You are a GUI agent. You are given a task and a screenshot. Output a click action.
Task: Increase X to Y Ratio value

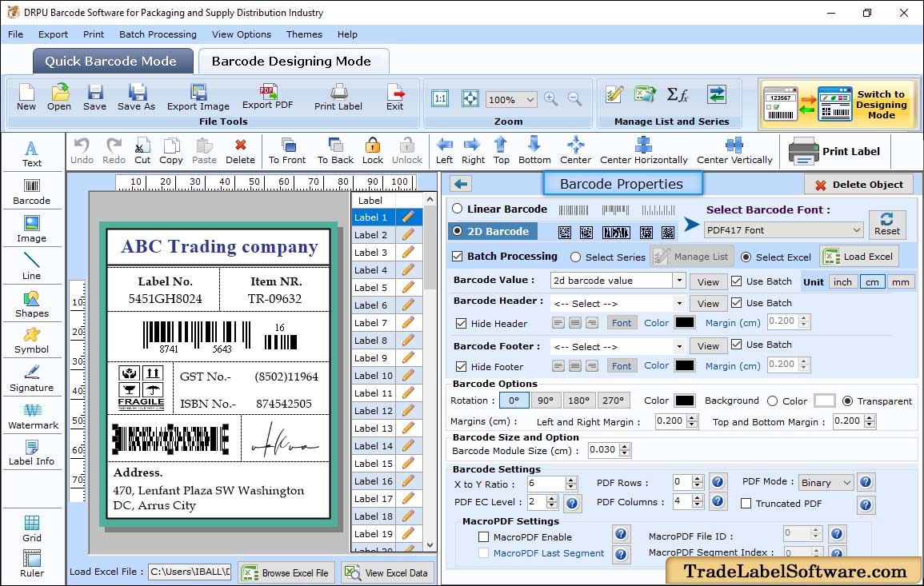[x=570, y=480]
